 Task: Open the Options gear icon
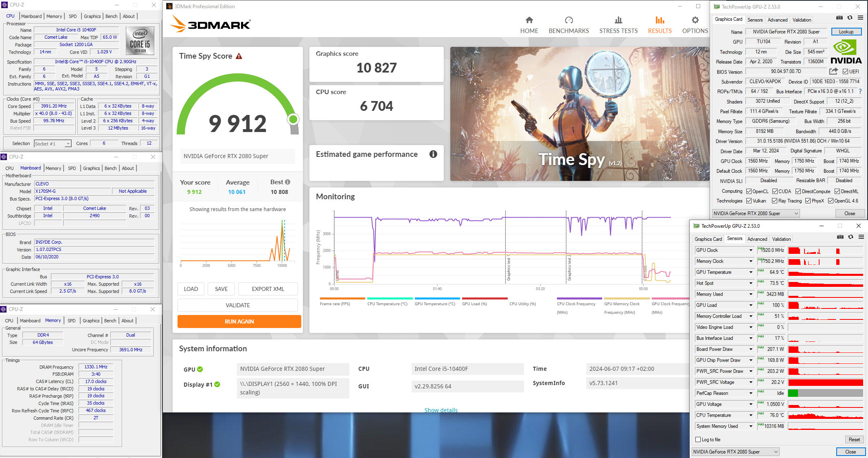pyautogui.click(x=695, y=20)
